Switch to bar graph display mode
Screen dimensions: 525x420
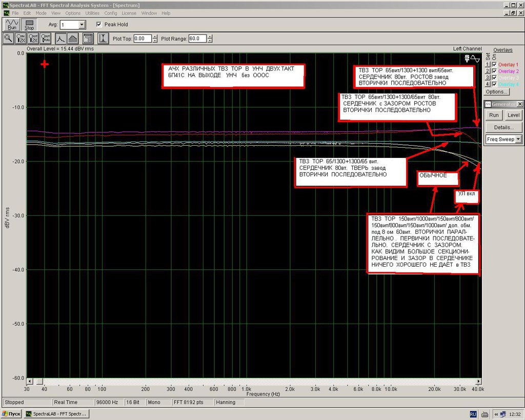tap(73, 38)
